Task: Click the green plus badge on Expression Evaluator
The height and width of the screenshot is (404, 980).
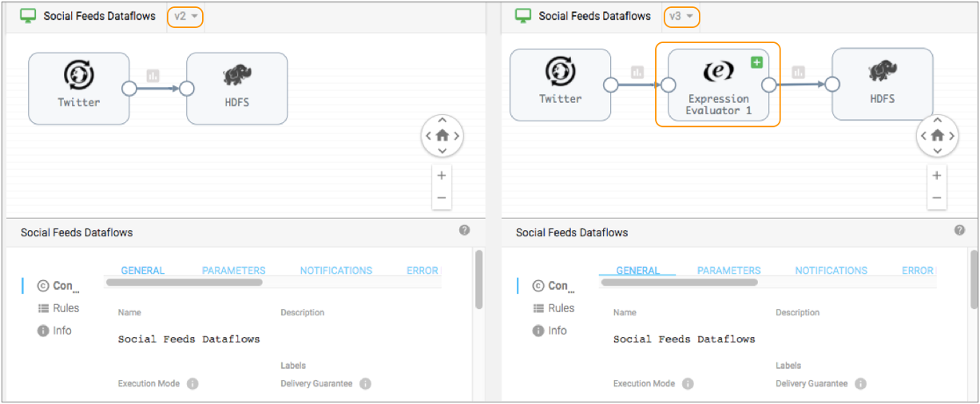Action: coord(756,63)
